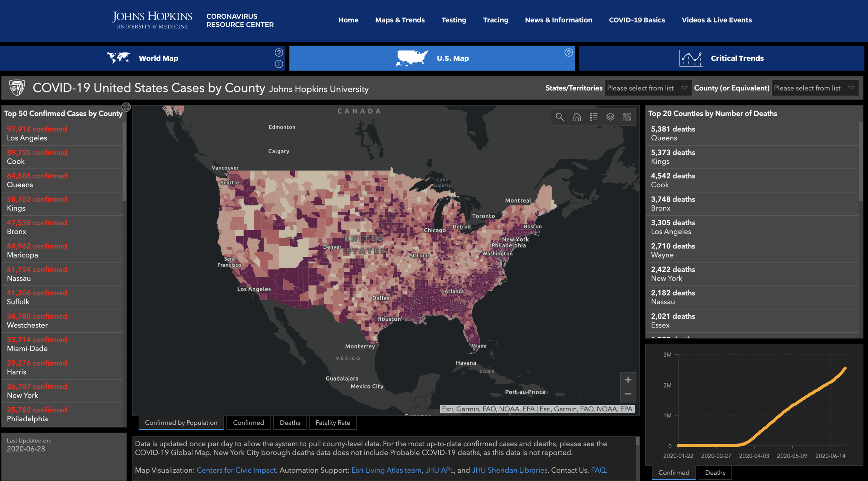Open County (or Equivalent) dropdown list
This screenshot has width=868, height=481.
(x=815, y=88)
